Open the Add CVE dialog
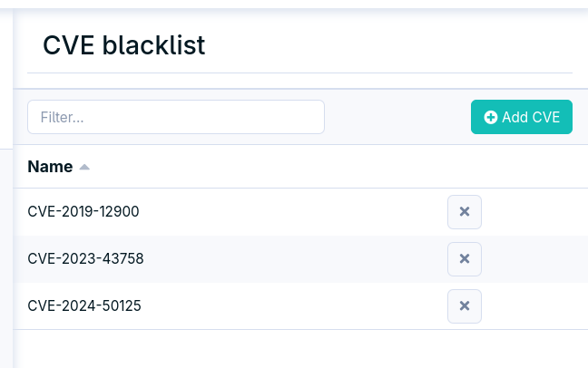The width and height of the screenshot is (588, 368). (x=522, y=117)
